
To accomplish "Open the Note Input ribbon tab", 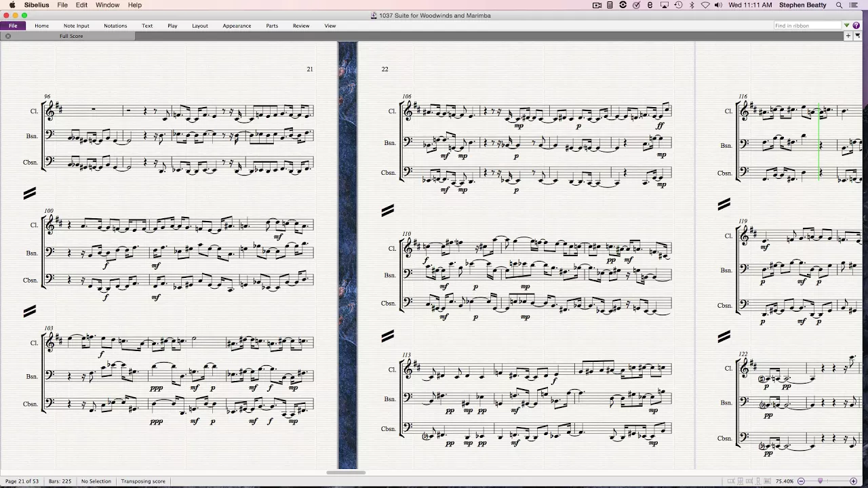I will tap(77, 26).
